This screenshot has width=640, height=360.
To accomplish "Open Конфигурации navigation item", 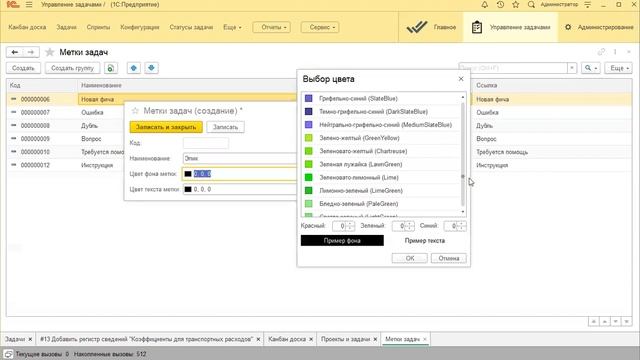I will coord(140,27).
